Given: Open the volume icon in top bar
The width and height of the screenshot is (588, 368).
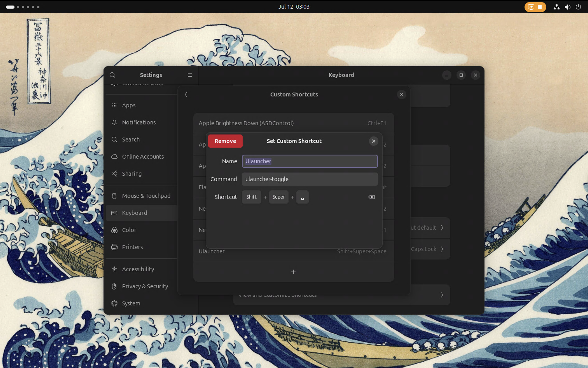Looking at the screenshot, I should (x=568, y=7).
